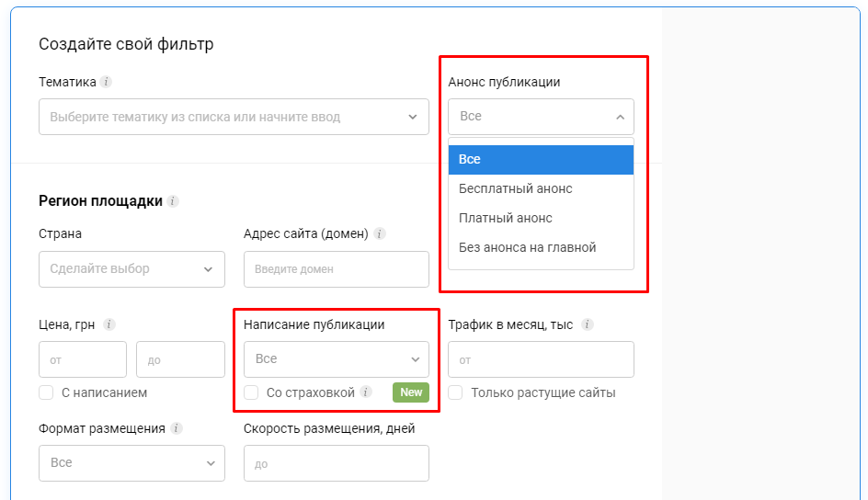Check Только растущие сайты option
Screen dimensions: 868x500
[x=455, y=392]
